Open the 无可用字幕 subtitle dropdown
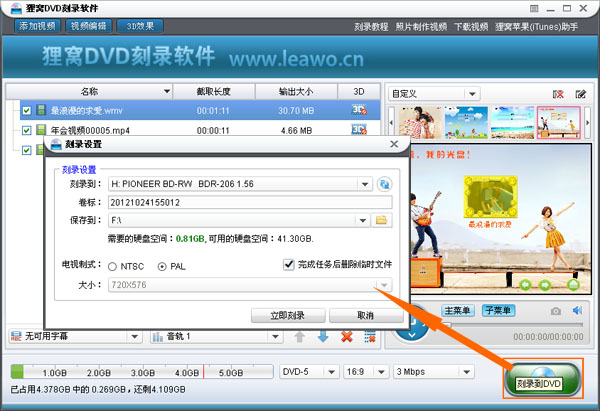 [x=135, y=337]
